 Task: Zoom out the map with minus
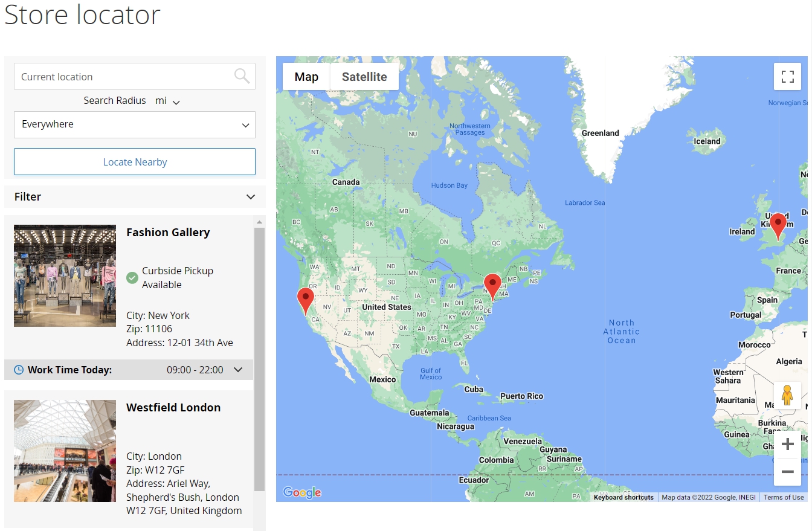tap(787, 472)
